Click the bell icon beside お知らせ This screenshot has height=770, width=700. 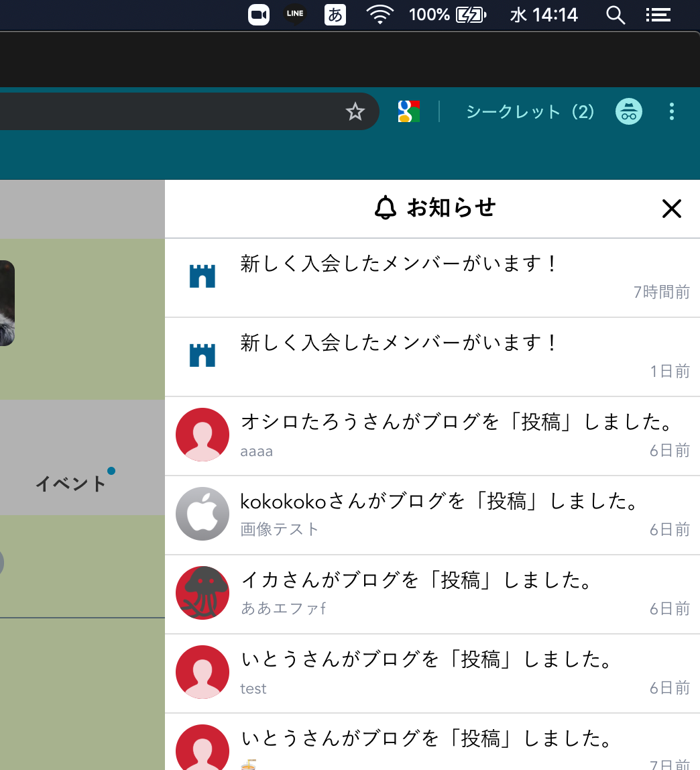pos(385,208)
